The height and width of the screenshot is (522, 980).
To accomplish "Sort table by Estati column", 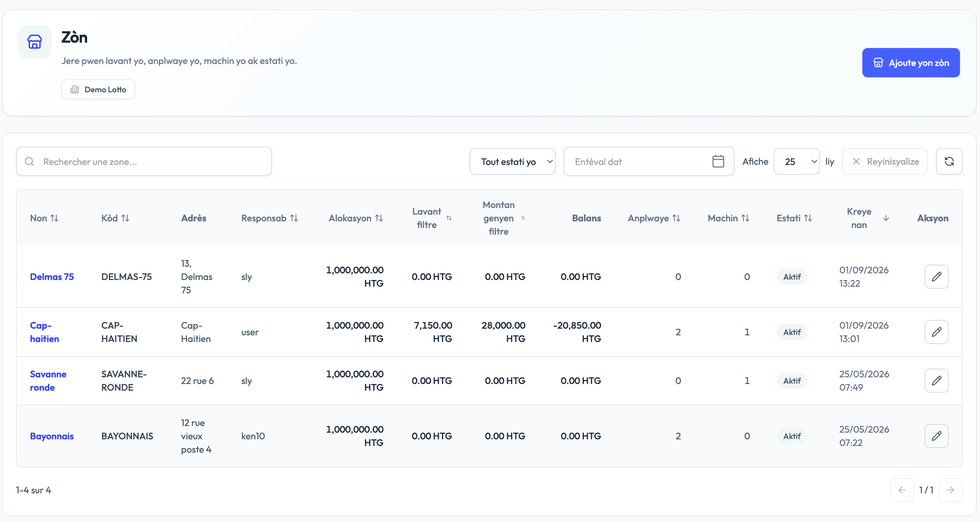I will click(794, 218).
